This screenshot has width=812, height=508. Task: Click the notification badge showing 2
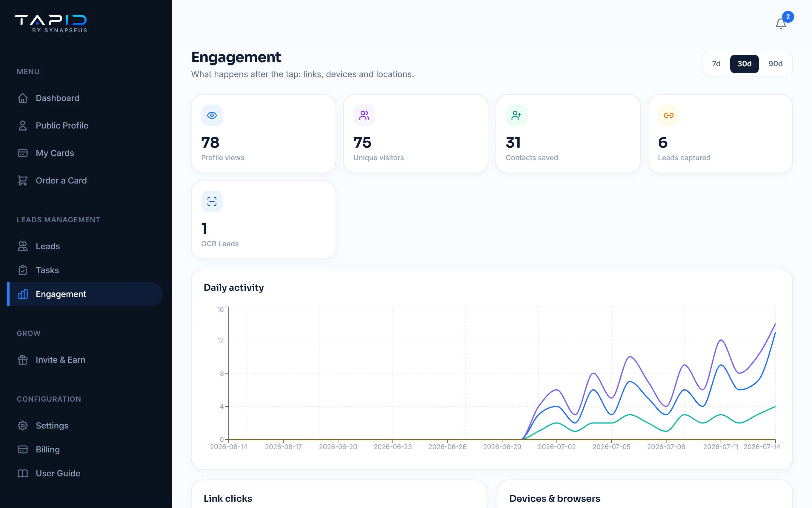788,16
